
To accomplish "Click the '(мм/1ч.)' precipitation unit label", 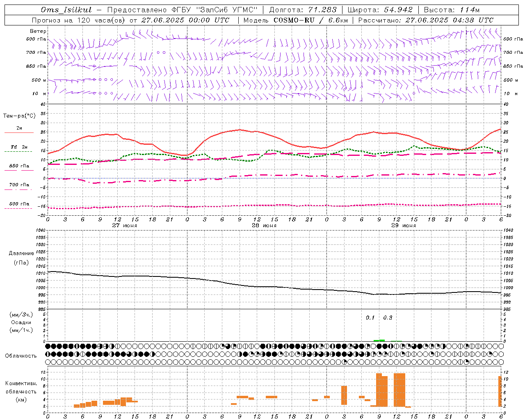I will point(21,330).
